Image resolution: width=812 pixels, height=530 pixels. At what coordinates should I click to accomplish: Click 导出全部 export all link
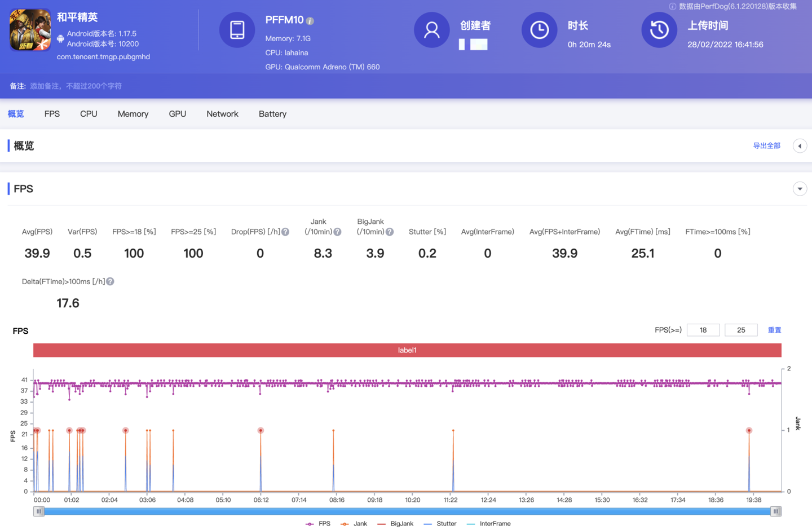point(766,146)
